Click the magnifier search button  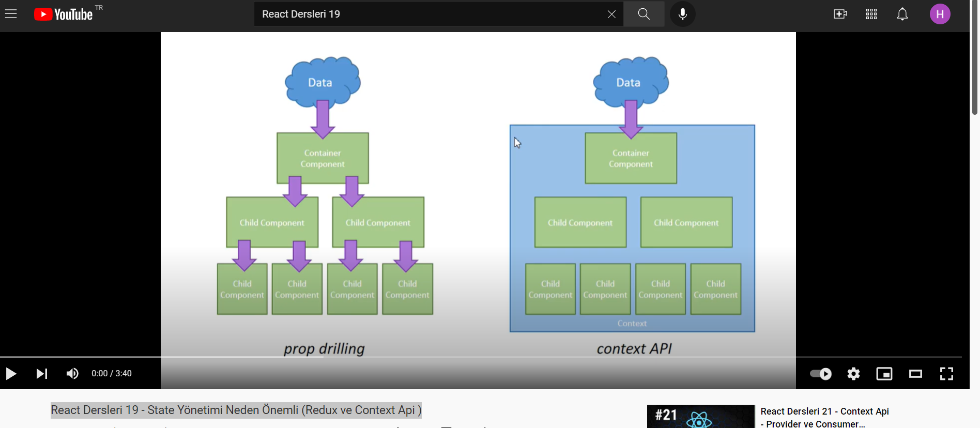tap(644, 14)
